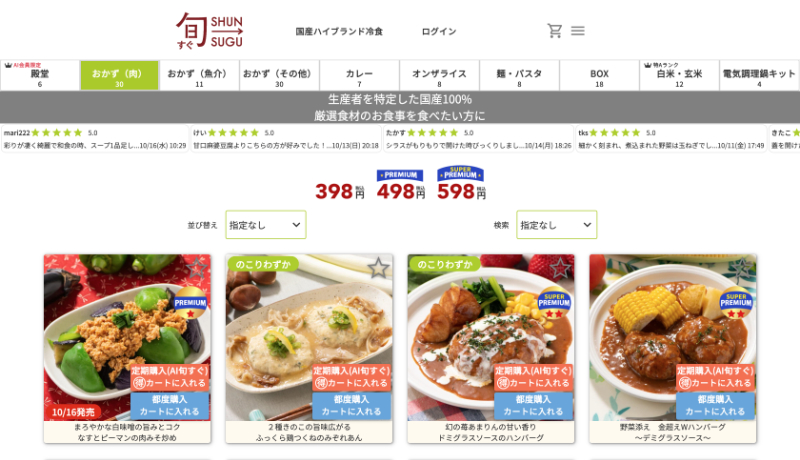Open mari222's five-star review card

[x=95, y=139]
